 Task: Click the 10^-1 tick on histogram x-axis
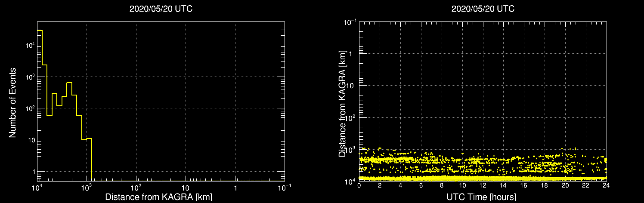click(x=285, y=188)
